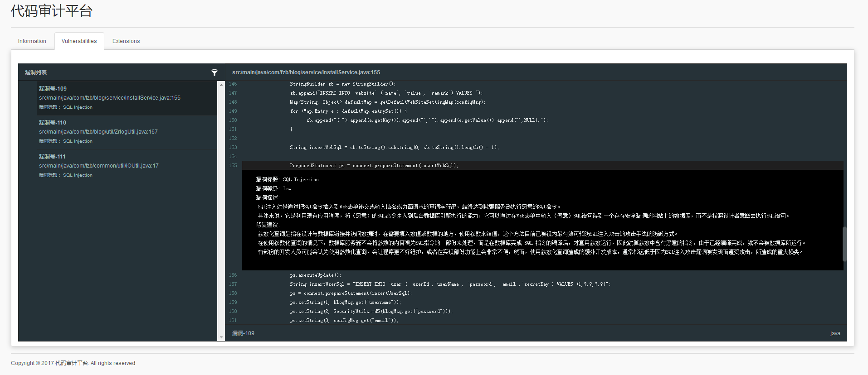The image size is (868, 375).
Task: Click the String insertWebSql code line 153
Action: pos(395,148)
